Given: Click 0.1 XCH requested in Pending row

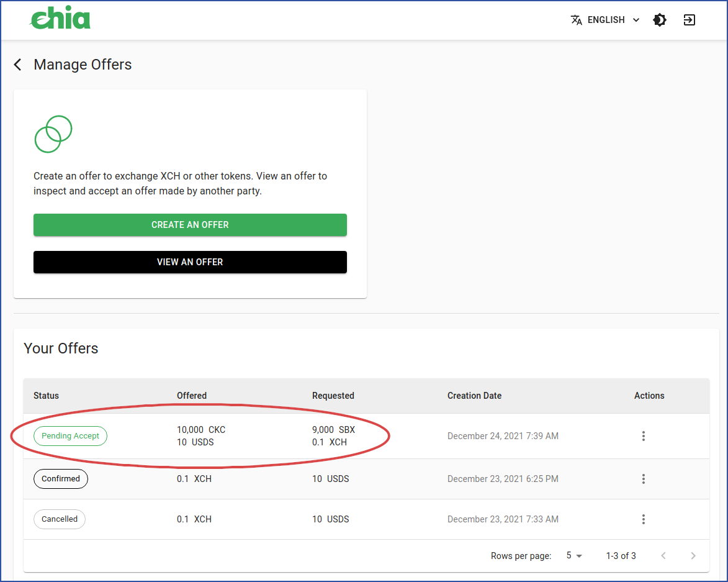Looking at the screenshot, I should tap(329, 442).
